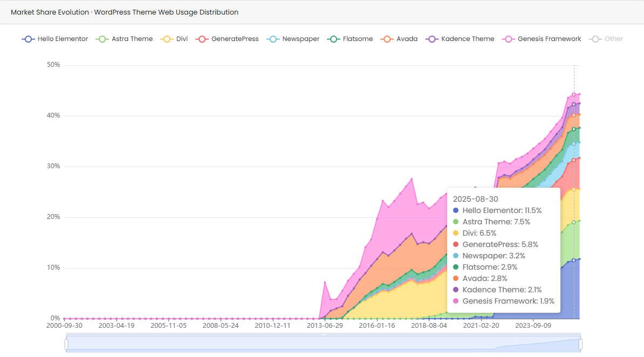The width and height of the screenshot is (644, 357).
Task: Expand the date range using the right selector handle
Action: [x=581, y=343]
